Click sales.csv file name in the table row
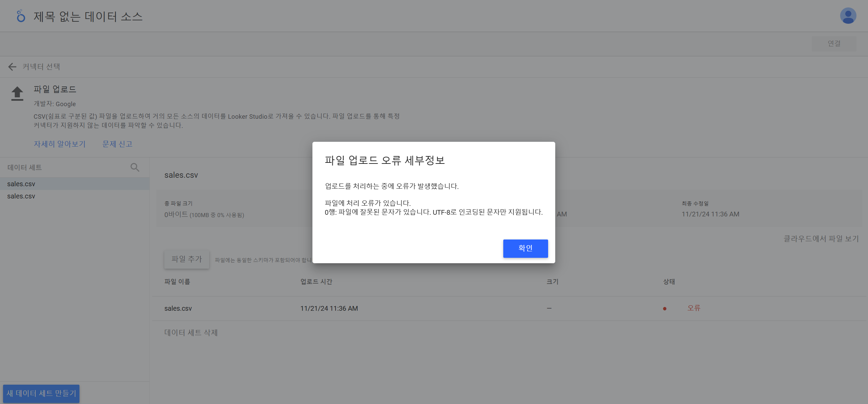The width and height of the screenshot is (868, 404). (x=178, y=309)
